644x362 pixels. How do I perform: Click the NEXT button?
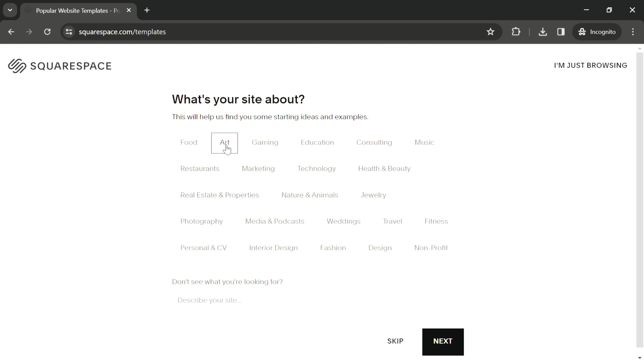[443, 342]
